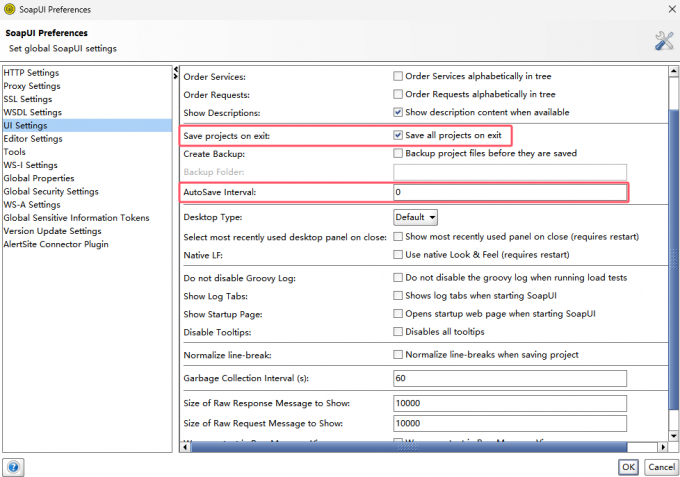The width and height of the screenshot is (680, 477).
Task: Enable Disables all tooltips checkbox
Action: click(x=398, y=332)
